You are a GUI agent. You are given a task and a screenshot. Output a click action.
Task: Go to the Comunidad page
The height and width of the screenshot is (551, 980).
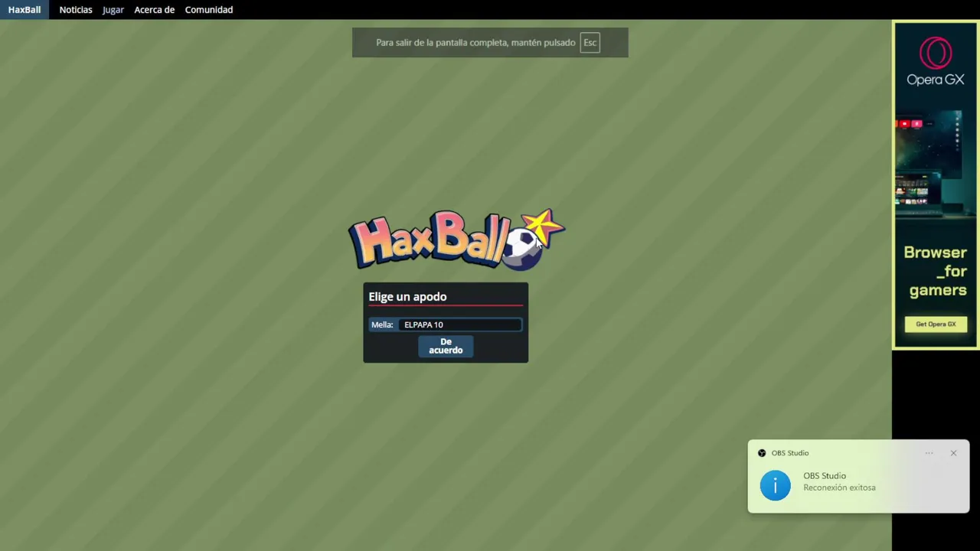pyautogui.click(x=209, y=10)
